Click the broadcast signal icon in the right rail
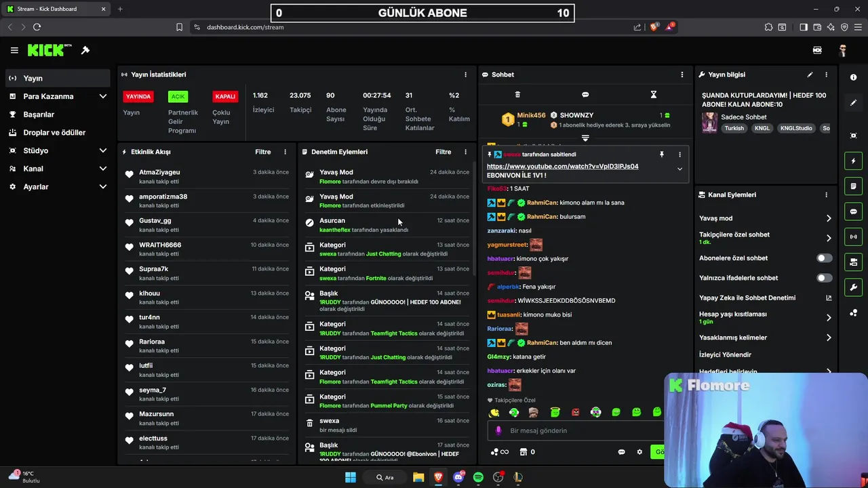Viewport: 868px width, 488px height. (x=853, y=237)
